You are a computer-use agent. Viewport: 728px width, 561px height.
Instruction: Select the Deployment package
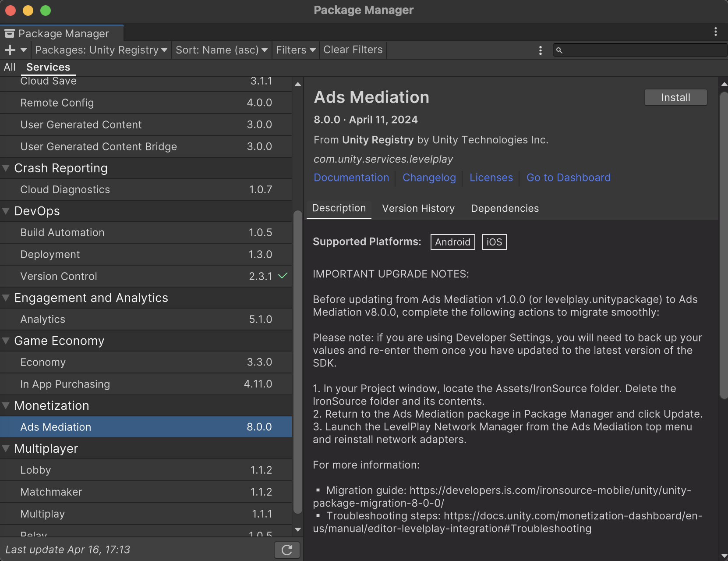[x=146, y=255]
